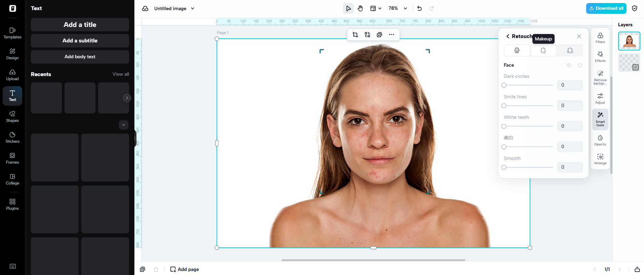Open the Shapes panel
Image resolution: width=644 pixels, height=275 pixels.
coord(12,116)
